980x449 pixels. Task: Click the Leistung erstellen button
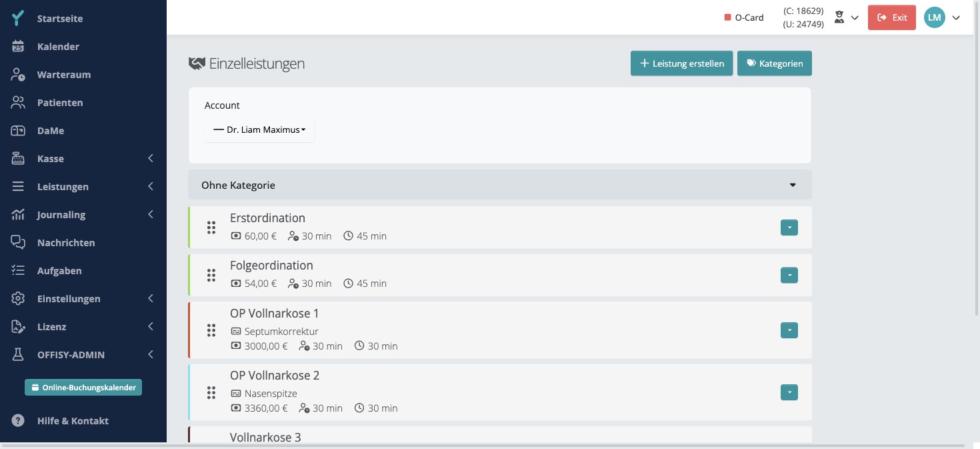tap(682, 63)
